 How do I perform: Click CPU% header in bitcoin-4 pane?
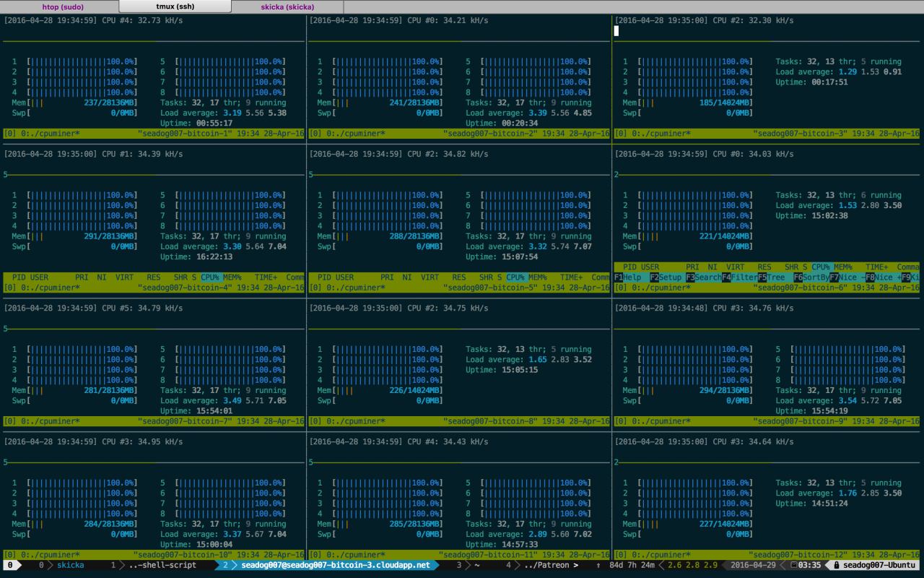click(211, 277)
